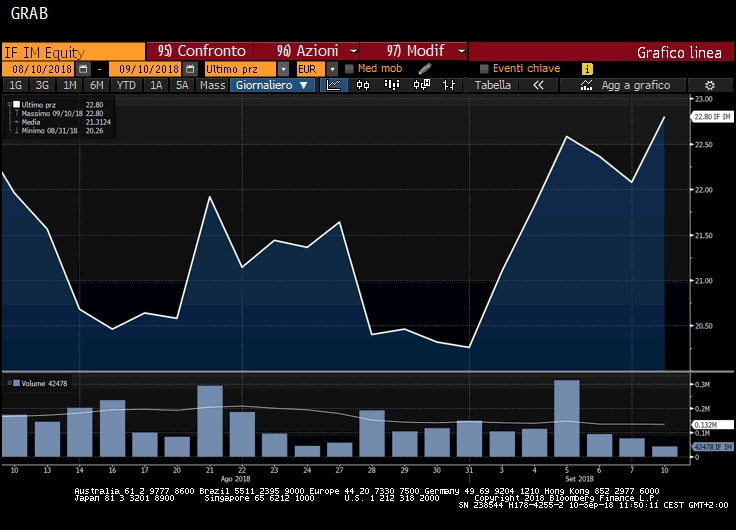
Task: Open the end date calendar picker
Action: click(x=189, y=69)
